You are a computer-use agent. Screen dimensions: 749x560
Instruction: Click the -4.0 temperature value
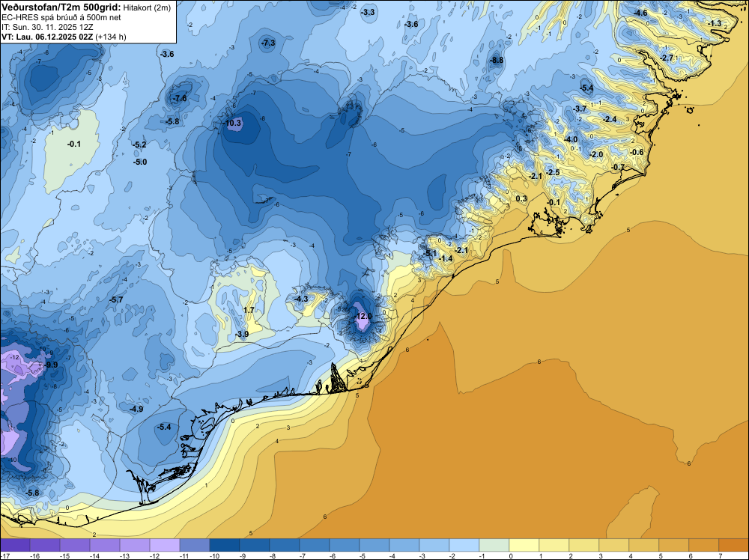[x=571, y=140]
